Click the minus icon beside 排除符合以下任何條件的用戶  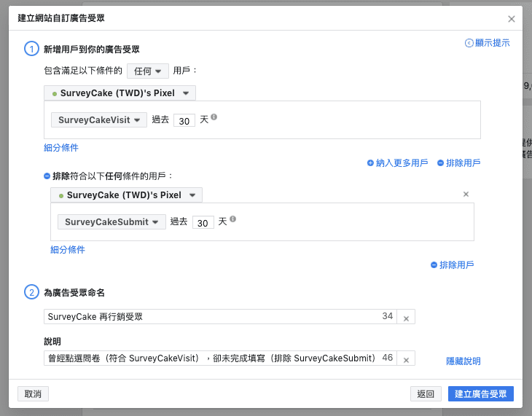point(47,176)
